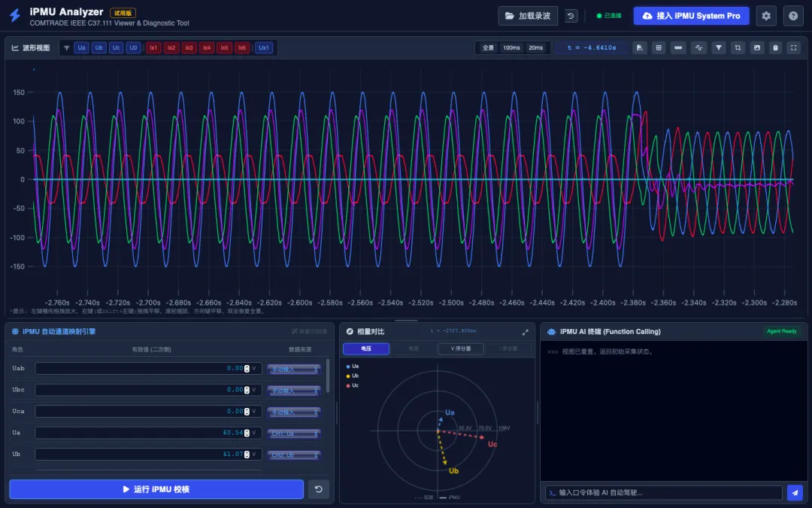
Task: Click the pulse waveform icon in toolbar
Action: (x=698, y=47)
